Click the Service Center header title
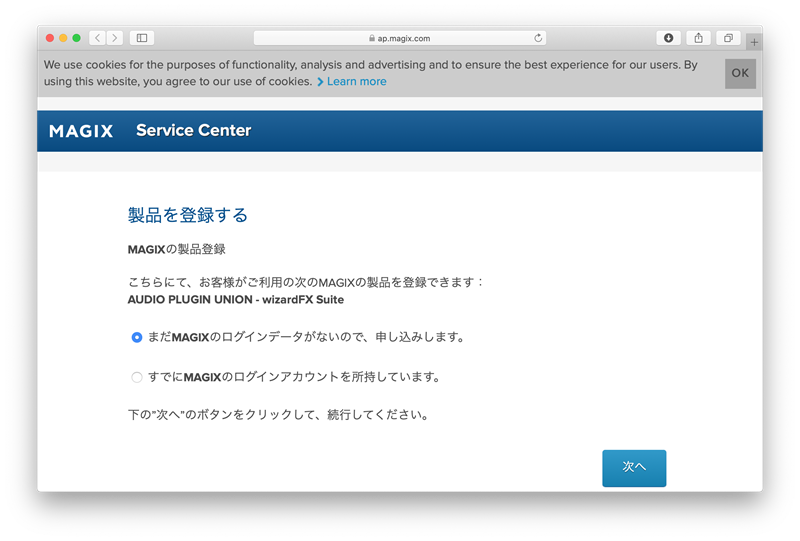 (x=193, y=131)
